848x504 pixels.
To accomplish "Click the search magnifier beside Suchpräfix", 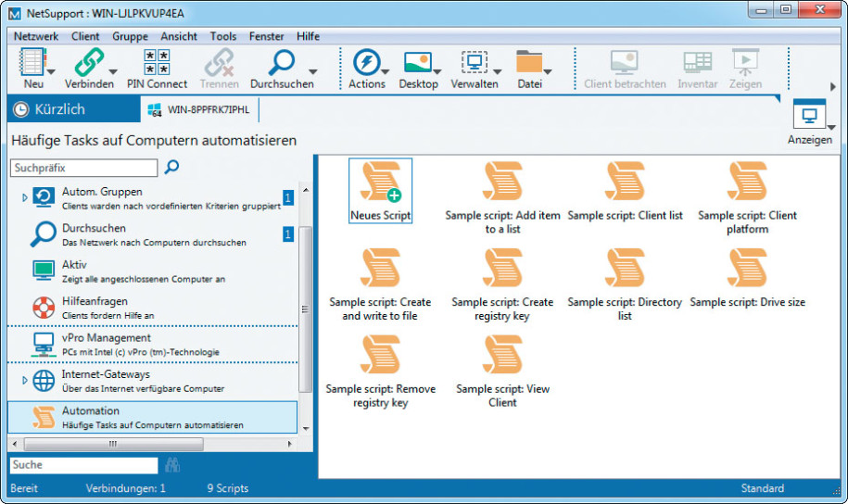I will coord(171,167).
